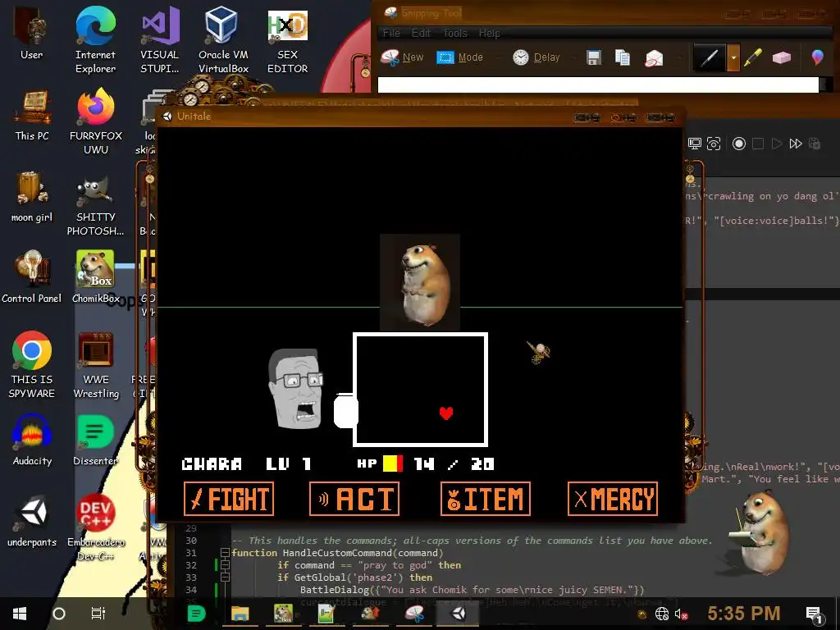This screenshot has width=840, height=630.
Task: Open the User folder desktop icon
Action: pos(32,32)
